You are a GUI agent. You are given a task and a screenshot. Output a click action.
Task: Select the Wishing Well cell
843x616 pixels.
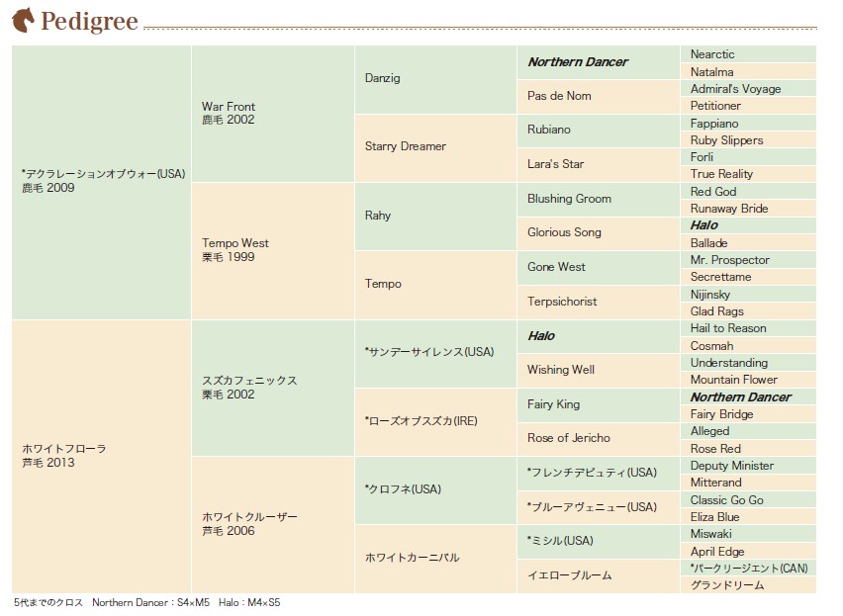599,371
